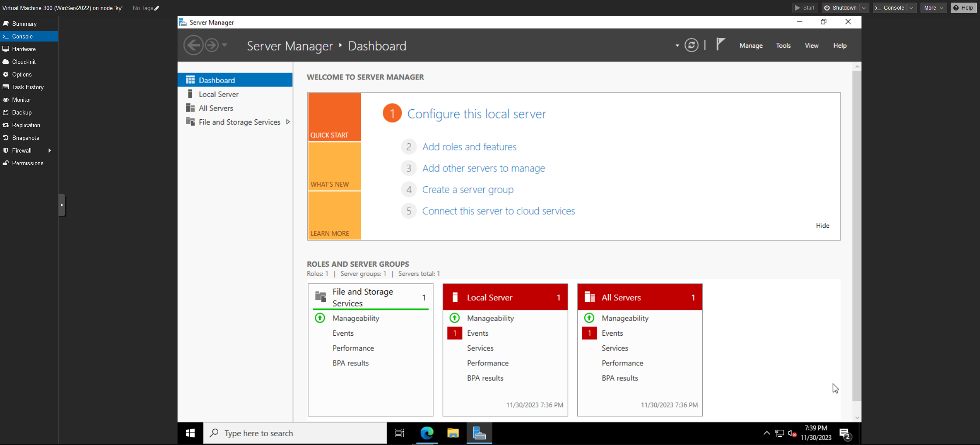Open the Proxmox Cloud-Init panel

pos(29,62)
